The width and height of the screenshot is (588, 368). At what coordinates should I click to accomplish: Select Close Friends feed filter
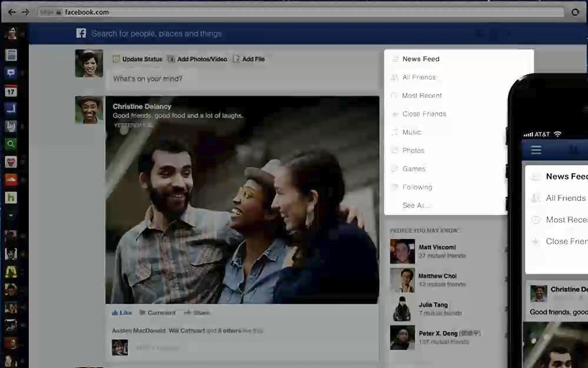point(424,114)
